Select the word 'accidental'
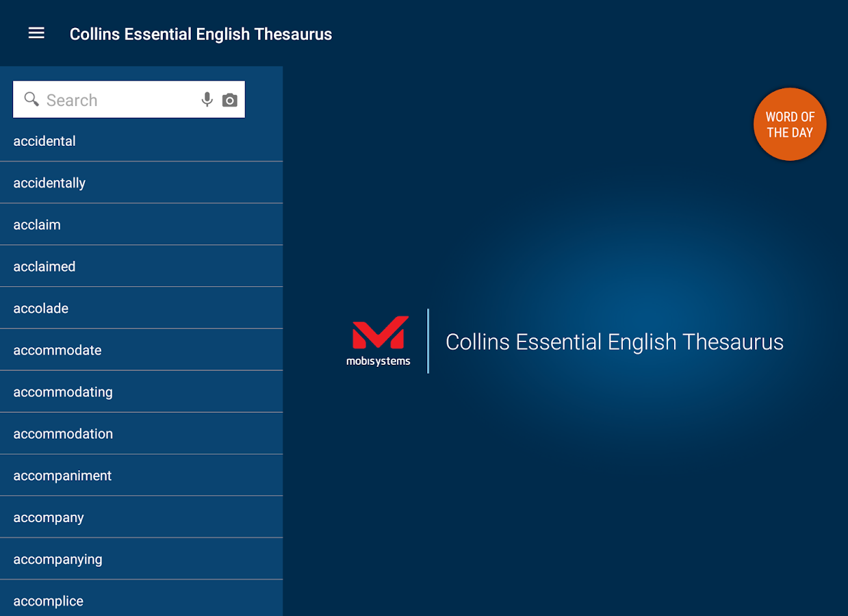This screenshot has height=616, width=848. (141, 141)
